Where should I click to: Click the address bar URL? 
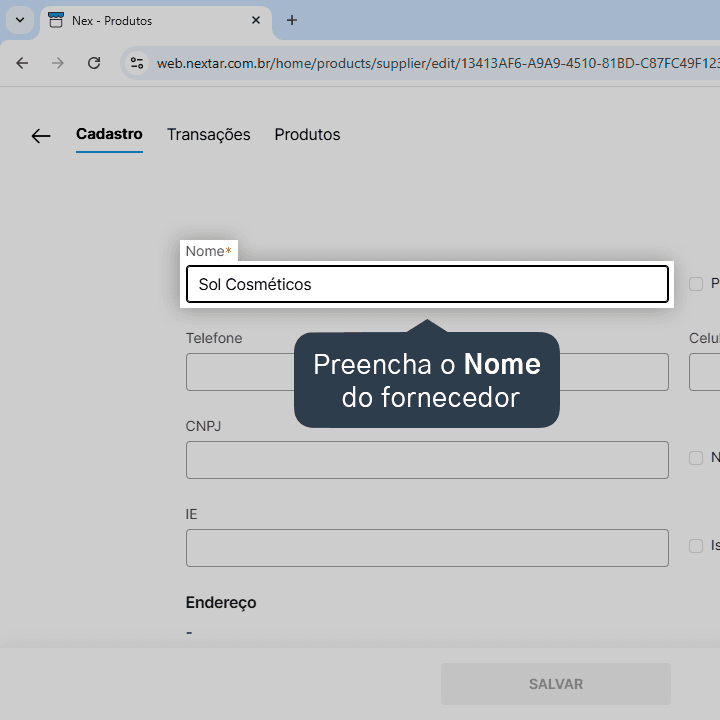click(438, 63)
